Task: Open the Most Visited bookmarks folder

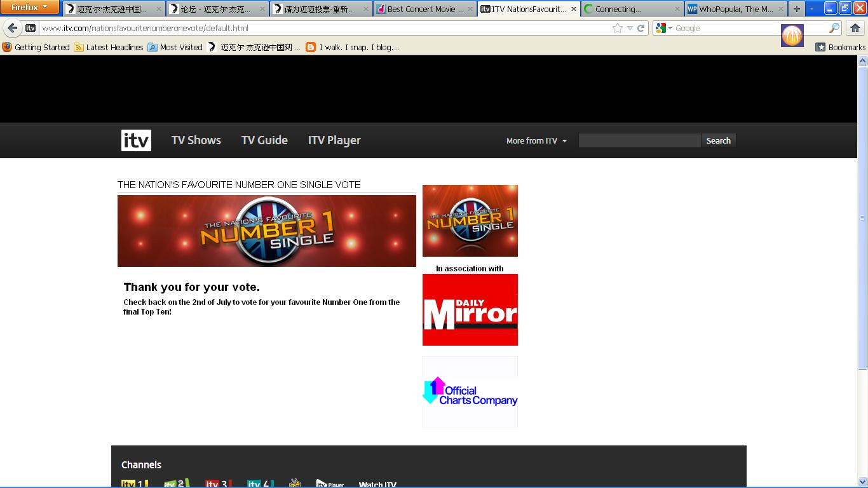Action: click(175, 47)
